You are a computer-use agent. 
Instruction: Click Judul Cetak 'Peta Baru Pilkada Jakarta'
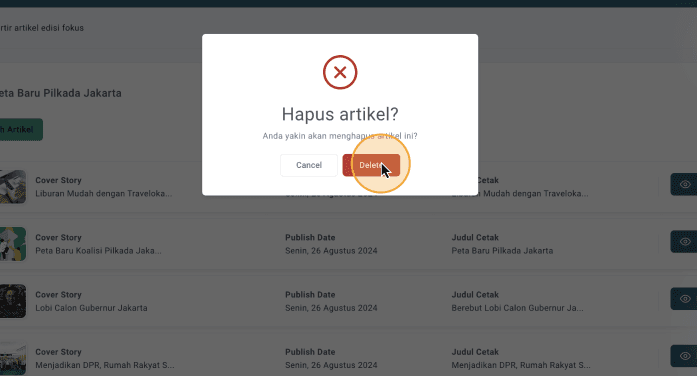coord(502,251)
